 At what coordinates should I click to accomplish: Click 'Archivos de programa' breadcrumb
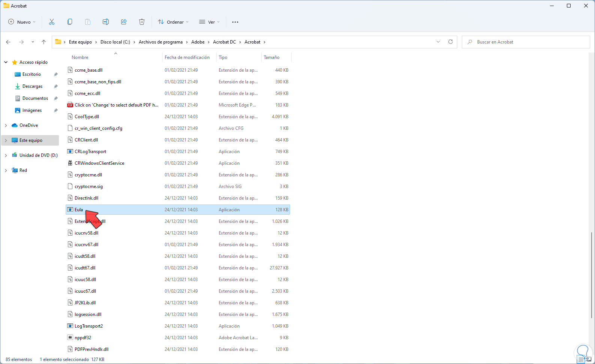click(161, 42)
